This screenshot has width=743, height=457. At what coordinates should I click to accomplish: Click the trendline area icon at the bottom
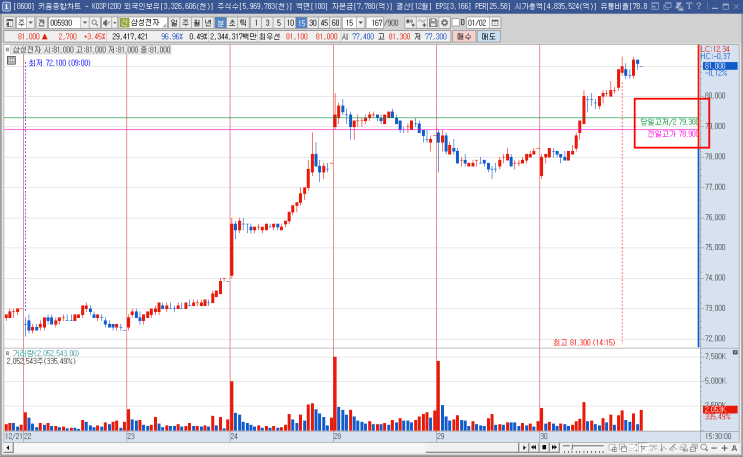[633, 448]
